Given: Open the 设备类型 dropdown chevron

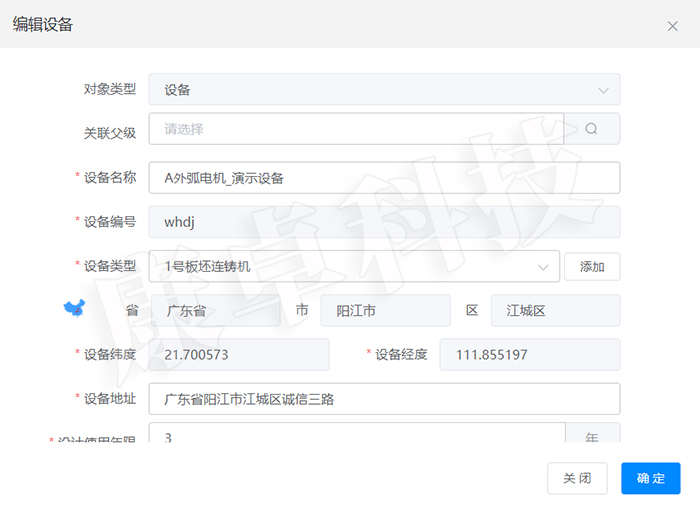Looking at the screenshot, I should click(x=543, y=267).
